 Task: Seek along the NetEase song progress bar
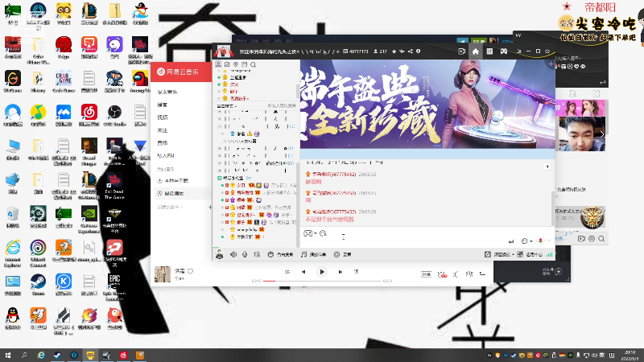pyautogui.click(x=322, y=281)
